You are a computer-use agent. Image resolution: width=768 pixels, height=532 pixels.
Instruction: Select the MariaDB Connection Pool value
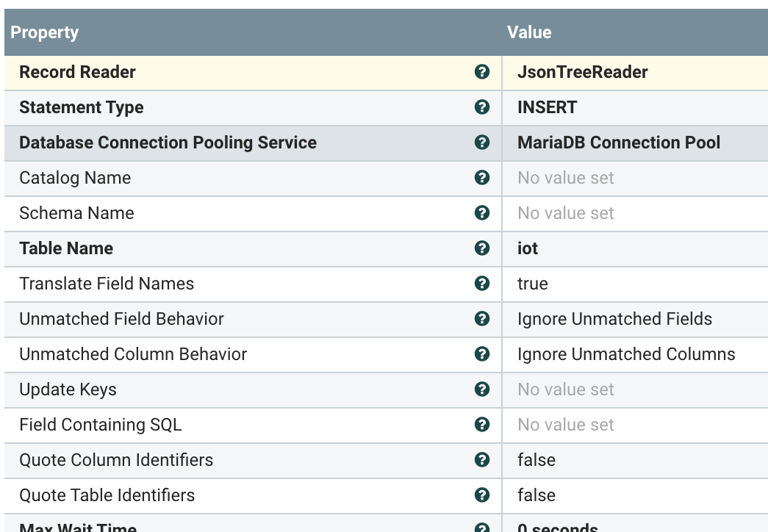(x=619, y=143)
